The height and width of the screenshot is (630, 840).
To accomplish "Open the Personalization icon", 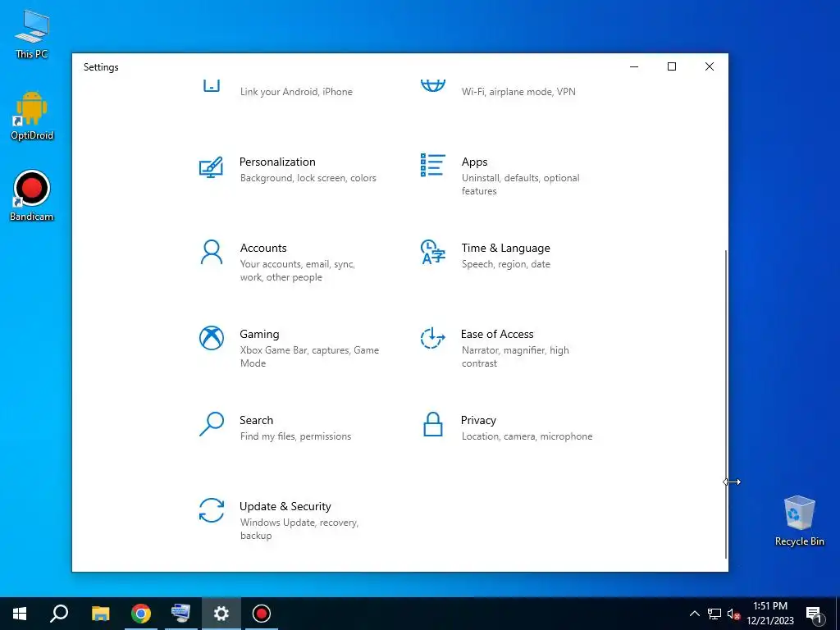I will pyautogui.click(x=211, y=167).
